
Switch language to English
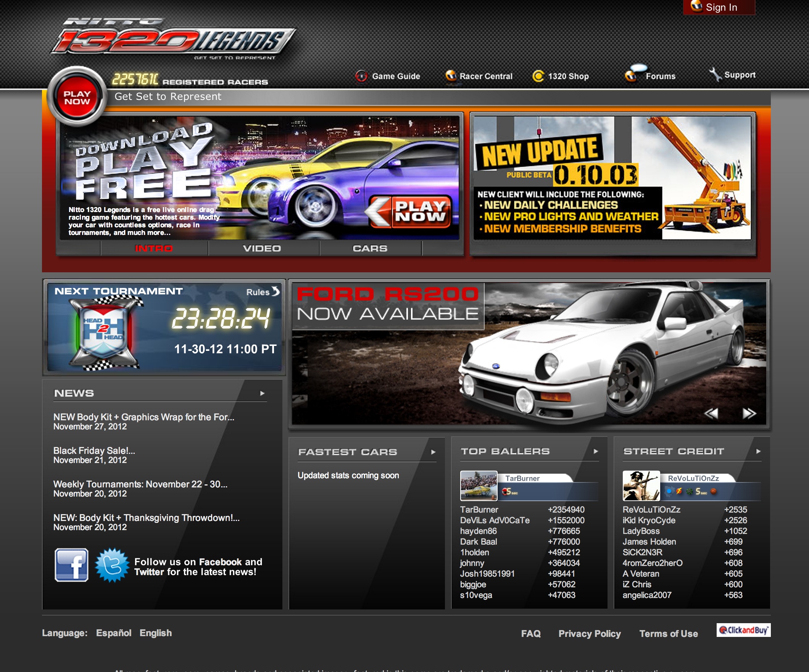click(x=156, y=633)
